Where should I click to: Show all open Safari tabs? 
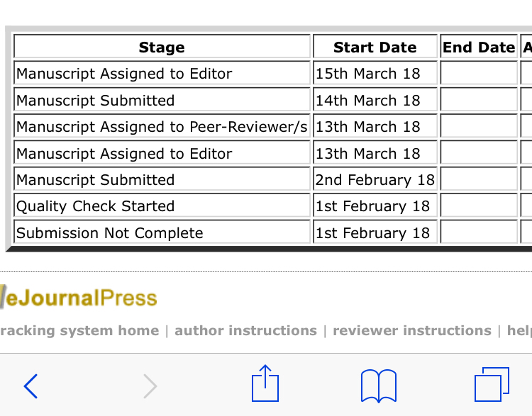click(492, 385)
